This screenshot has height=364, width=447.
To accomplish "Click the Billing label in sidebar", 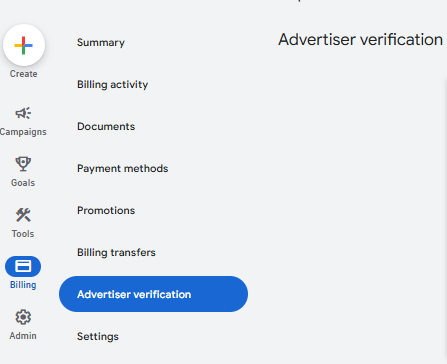I will (x=23, y=285).
